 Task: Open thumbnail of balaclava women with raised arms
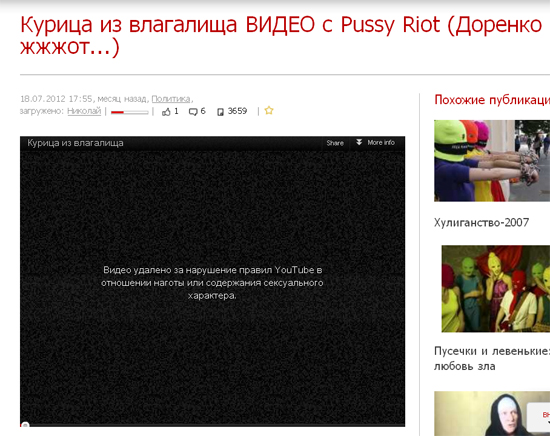[x=492, y=161]
